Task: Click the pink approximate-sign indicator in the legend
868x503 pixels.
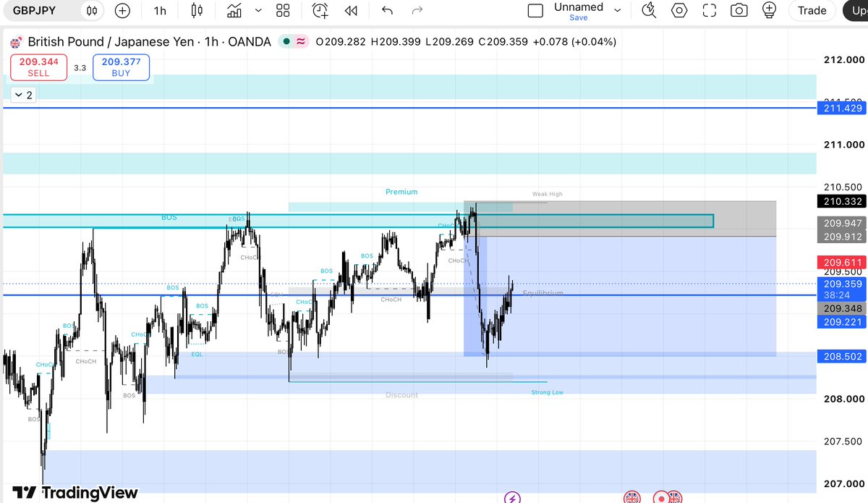Action: point(300,42)
